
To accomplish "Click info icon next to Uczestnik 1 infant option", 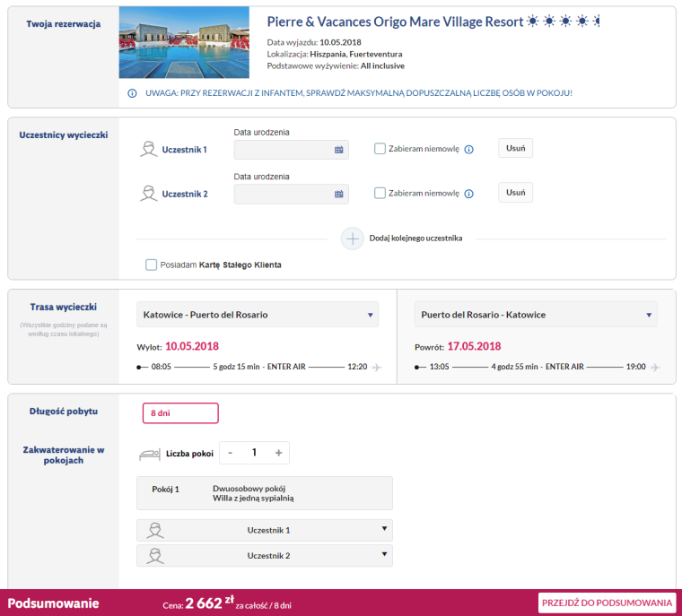I will [468, 150].
